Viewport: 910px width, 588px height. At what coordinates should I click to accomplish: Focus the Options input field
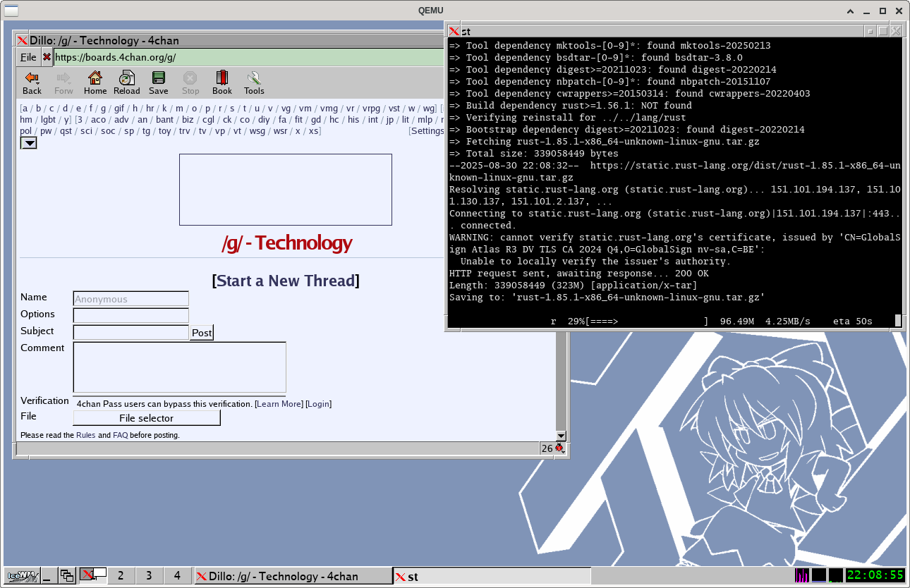(x=131, y=315)
